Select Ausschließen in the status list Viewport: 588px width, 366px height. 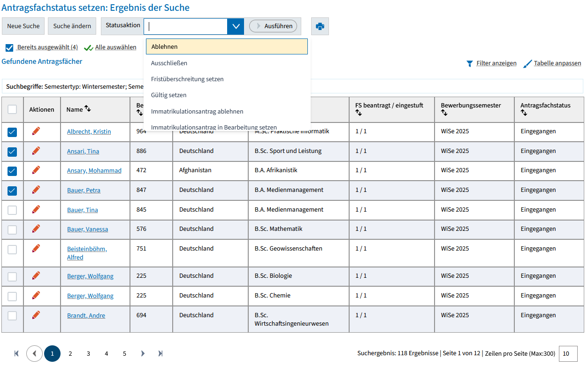169,63
